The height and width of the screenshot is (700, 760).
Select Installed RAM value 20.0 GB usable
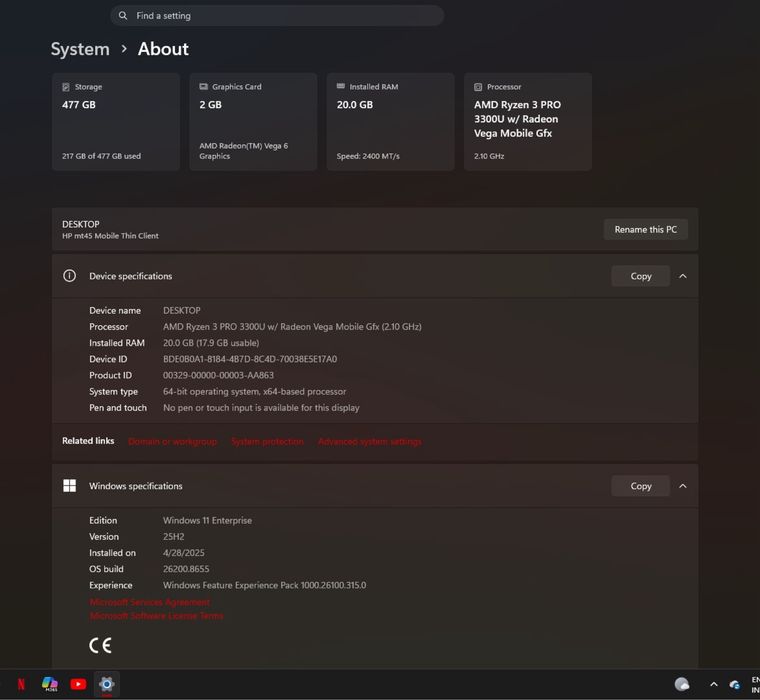pos(211,343)
